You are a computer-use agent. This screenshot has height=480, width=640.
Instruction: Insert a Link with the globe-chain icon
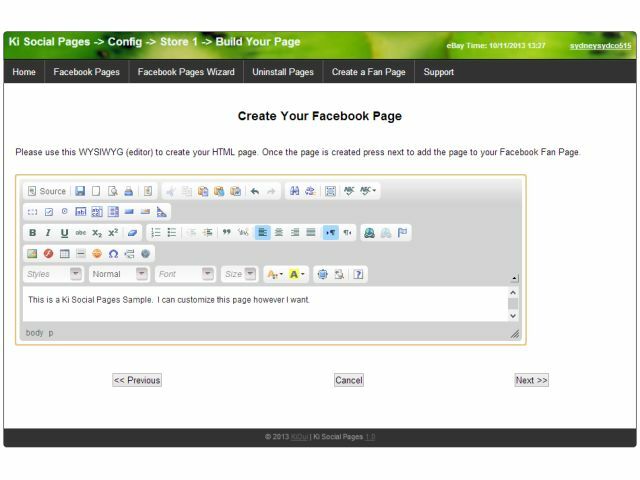click(x=369, y=233)
